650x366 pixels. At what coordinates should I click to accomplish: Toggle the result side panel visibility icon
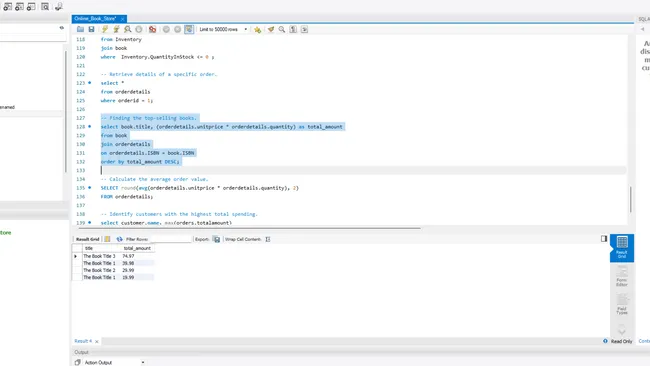coord(604,238)
